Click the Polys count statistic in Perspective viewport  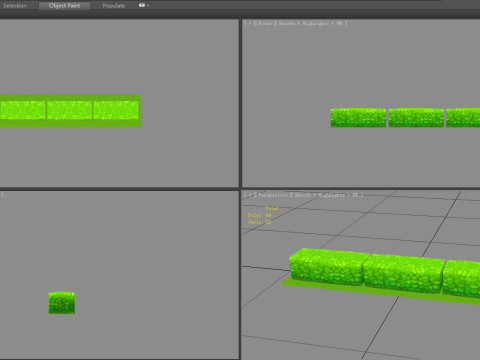click(260, 215)
